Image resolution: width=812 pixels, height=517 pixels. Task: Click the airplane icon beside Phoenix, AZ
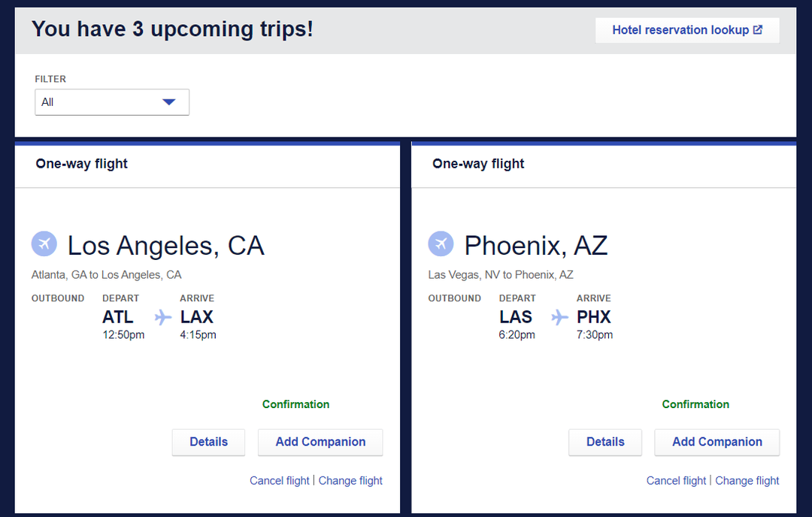pos(441,243)
